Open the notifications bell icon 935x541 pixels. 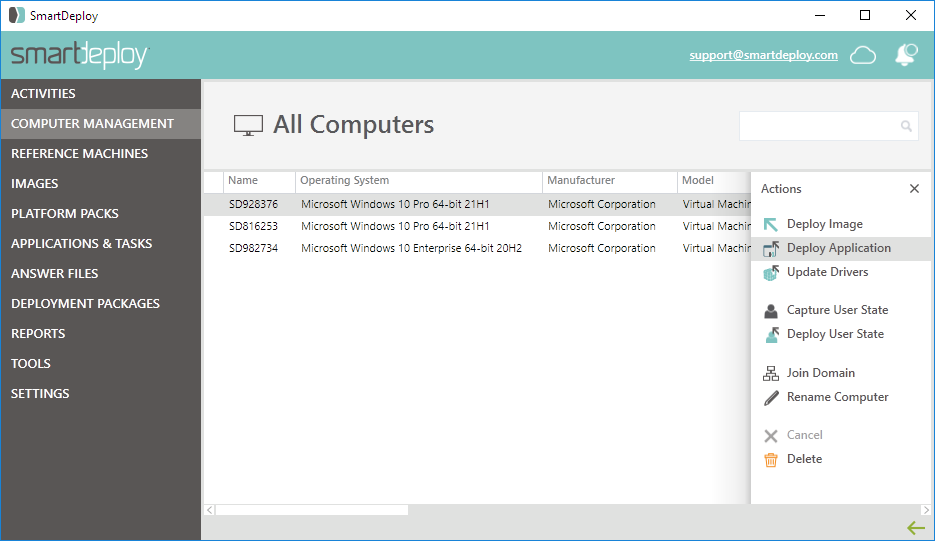coord(906,55)
